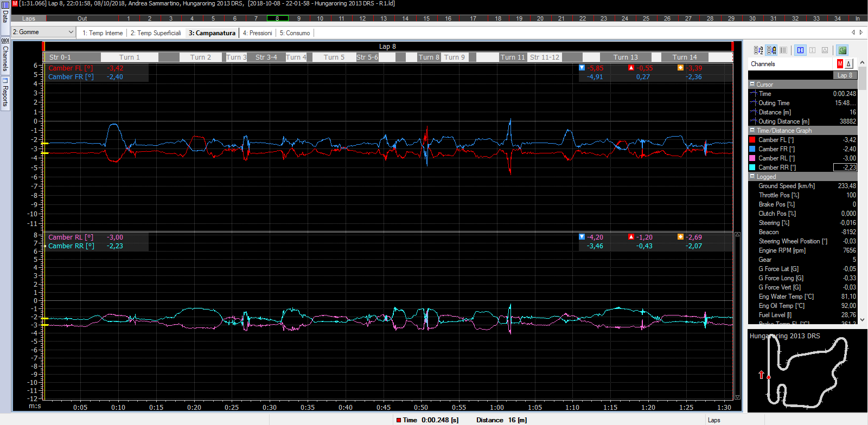
Task: Click the average-value icon in rear camber graph
Action: click(x=680, y=237)
